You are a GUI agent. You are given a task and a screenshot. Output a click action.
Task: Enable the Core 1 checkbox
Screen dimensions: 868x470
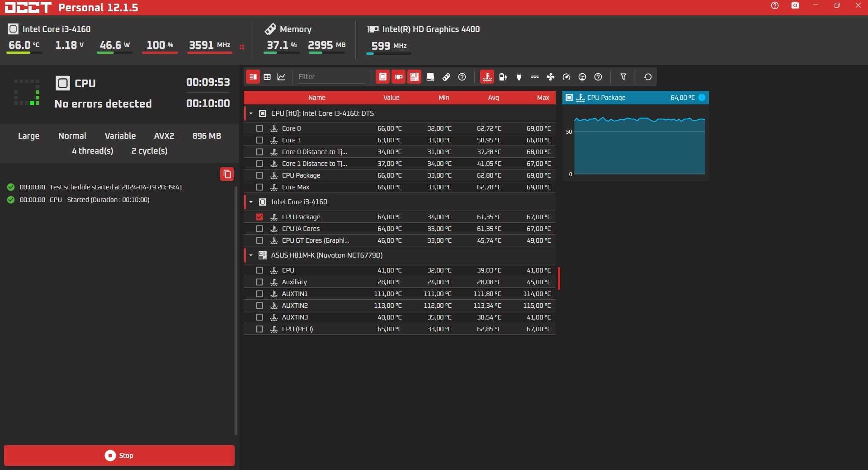(x=259, y=140)
